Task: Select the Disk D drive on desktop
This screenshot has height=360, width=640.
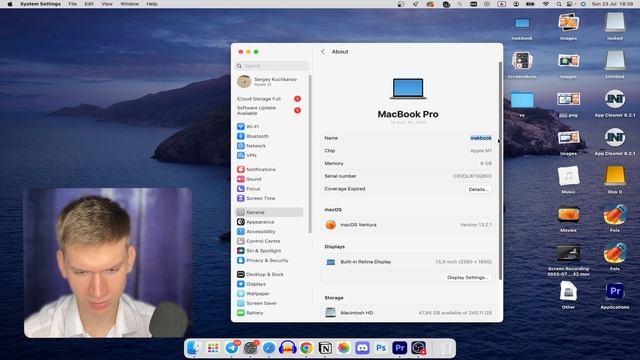Action: (x=615, y=180)
